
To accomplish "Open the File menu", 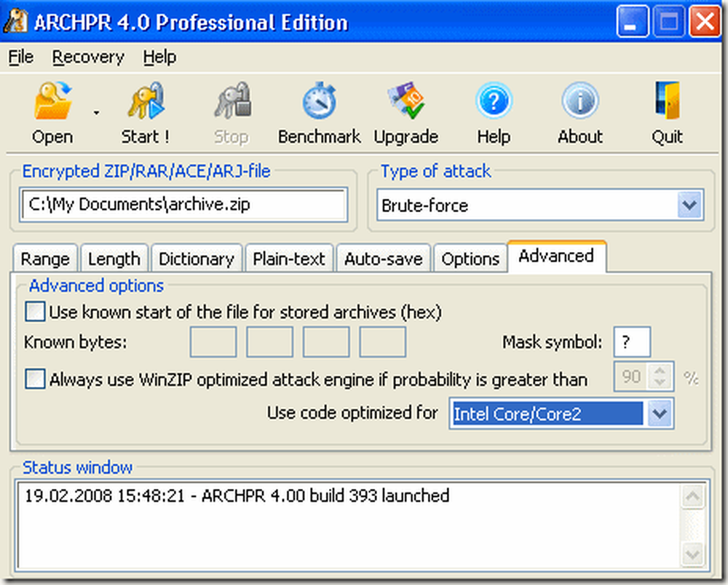I will [x=21, y=57].
